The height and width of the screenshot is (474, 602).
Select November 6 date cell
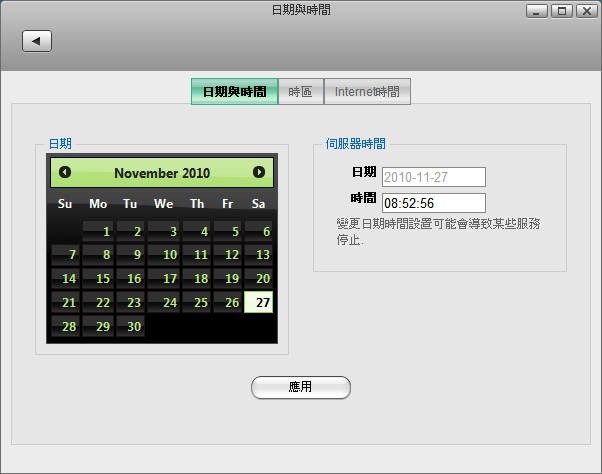260,231
